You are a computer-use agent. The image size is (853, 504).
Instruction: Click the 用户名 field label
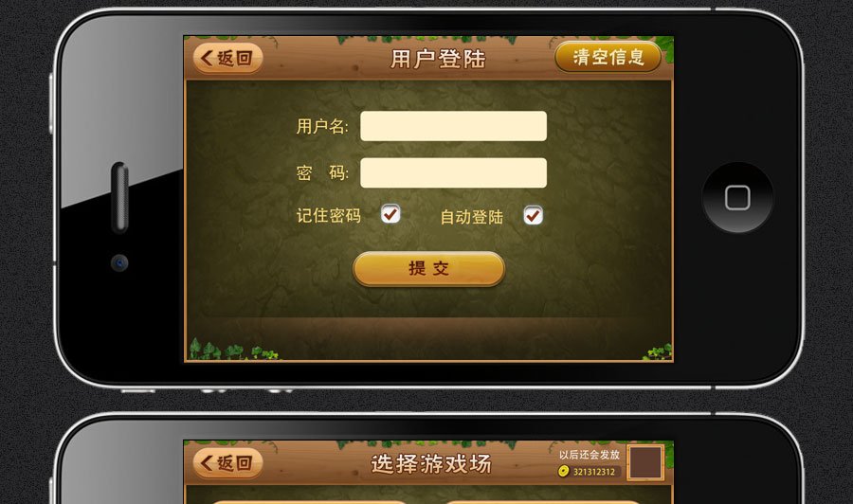tap(322, 126)
